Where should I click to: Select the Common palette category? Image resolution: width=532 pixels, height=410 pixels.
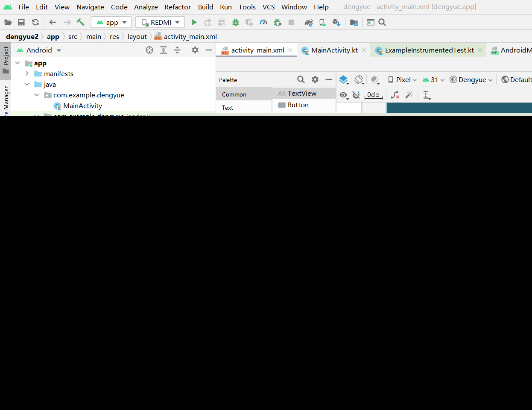point(244,94)
